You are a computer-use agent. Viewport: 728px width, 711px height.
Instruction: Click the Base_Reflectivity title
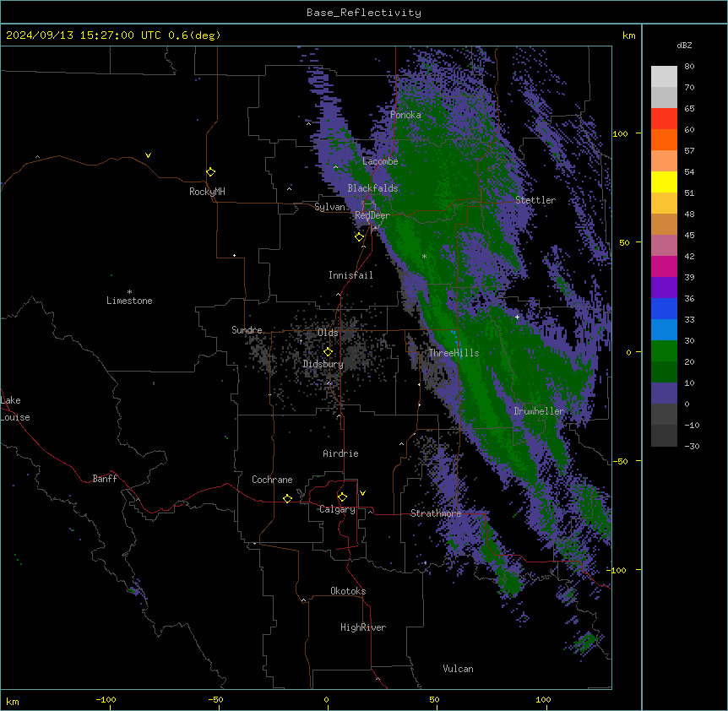tap(364, 13)
